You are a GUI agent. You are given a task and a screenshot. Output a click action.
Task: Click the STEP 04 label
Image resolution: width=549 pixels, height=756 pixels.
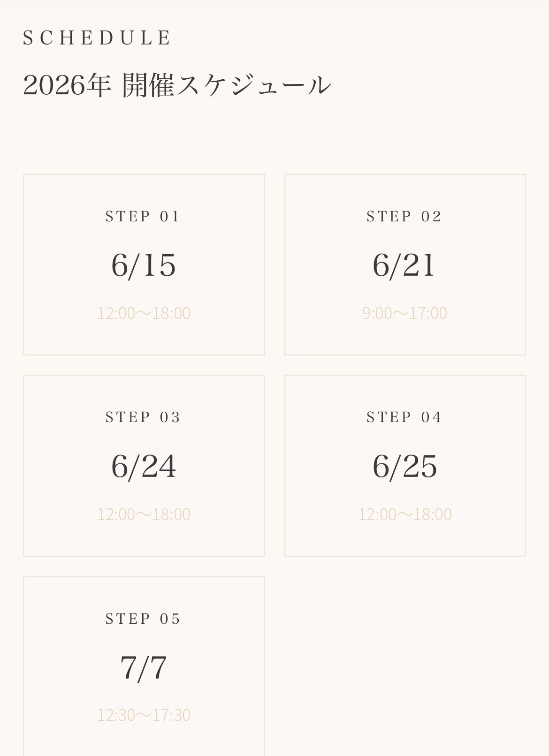[404, 417]
